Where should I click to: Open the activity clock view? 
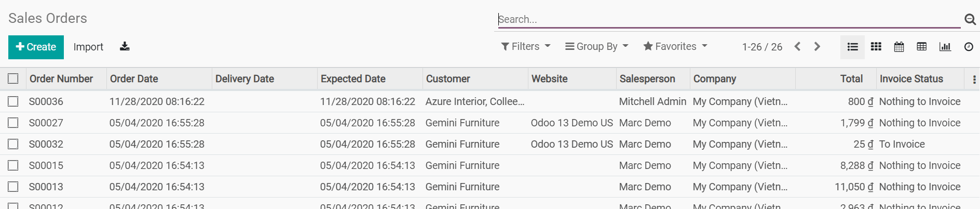point(969,47)
